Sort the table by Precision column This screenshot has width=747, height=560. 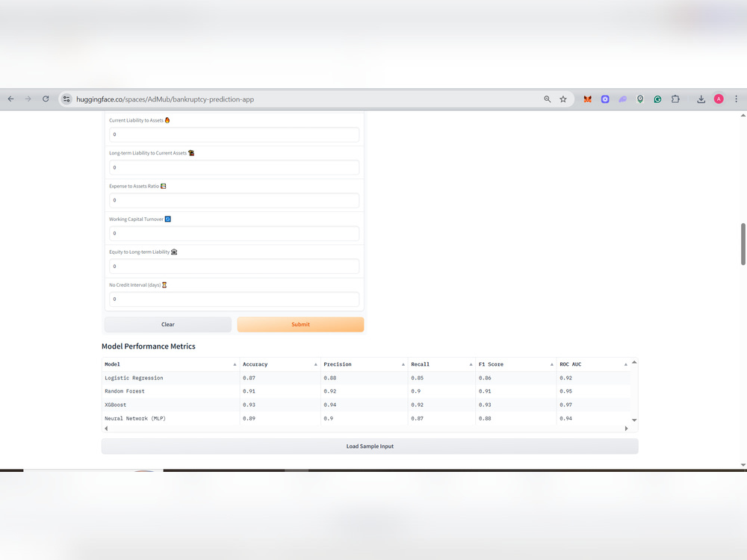[403, 364]
